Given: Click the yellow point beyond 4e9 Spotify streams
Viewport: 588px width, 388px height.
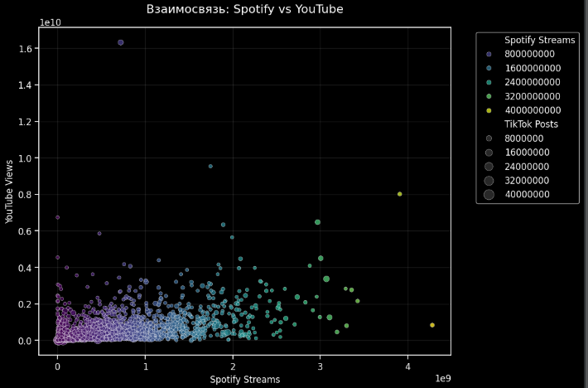Looking at the screenshot, I should coord(432,325).
